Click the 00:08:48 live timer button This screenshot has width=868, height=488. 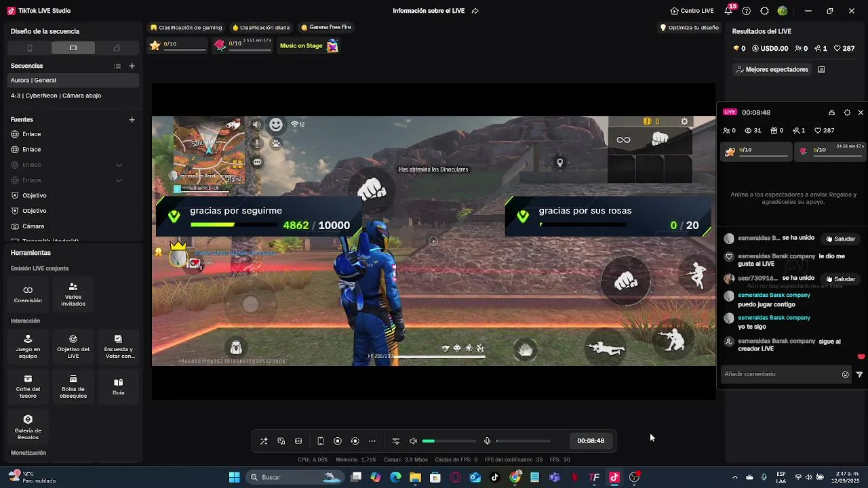591,441
